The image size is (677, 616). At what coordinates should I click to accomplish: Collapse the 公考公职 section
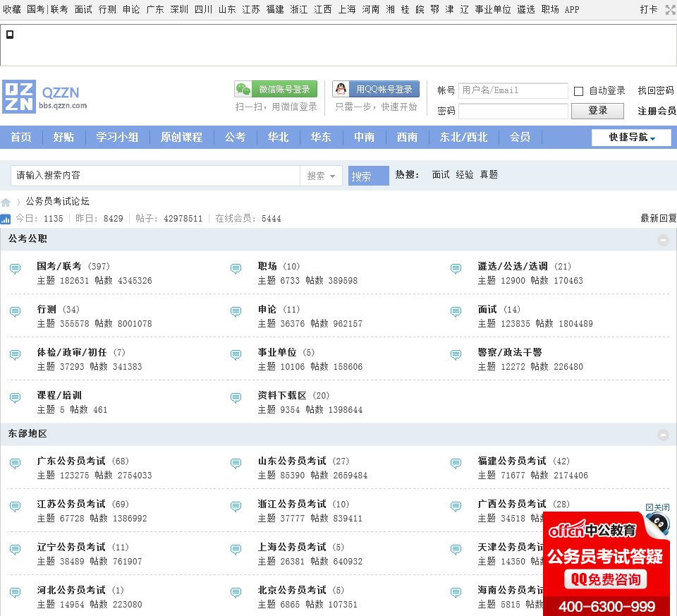point(663,240)
